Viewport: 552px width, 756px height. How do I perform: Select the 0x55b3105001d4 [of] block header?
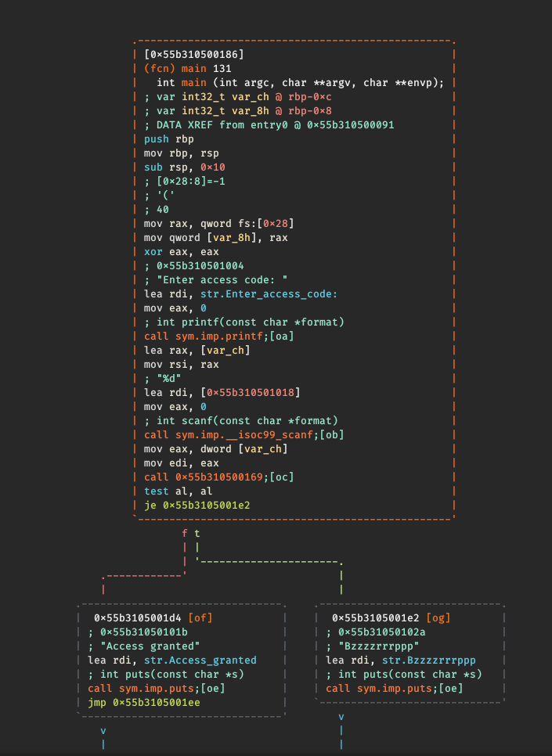[x=153, y=617]
